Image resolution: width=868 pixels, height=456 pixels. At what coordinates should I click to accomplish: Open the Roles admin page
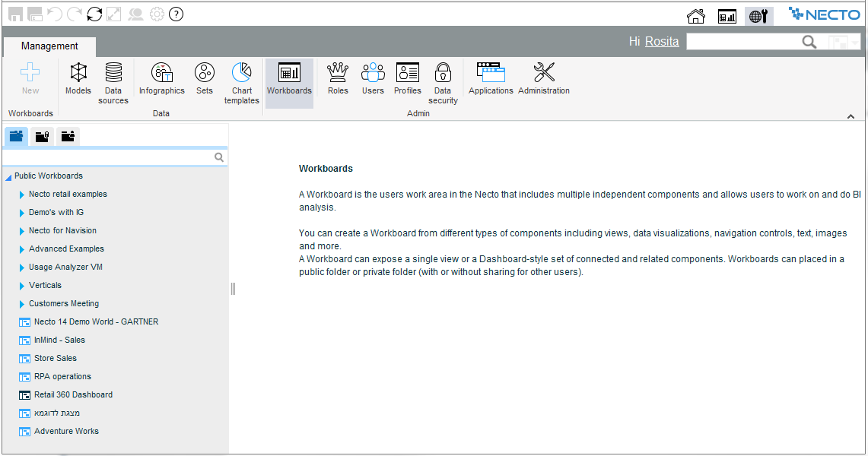pyautogui.click(x=338, y=79)
